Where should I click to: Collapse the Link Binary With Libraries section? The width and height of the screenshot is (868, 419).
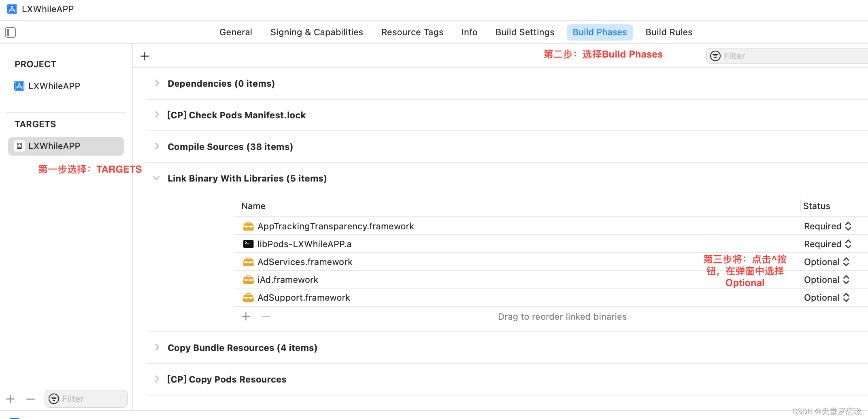coord(157,178)
